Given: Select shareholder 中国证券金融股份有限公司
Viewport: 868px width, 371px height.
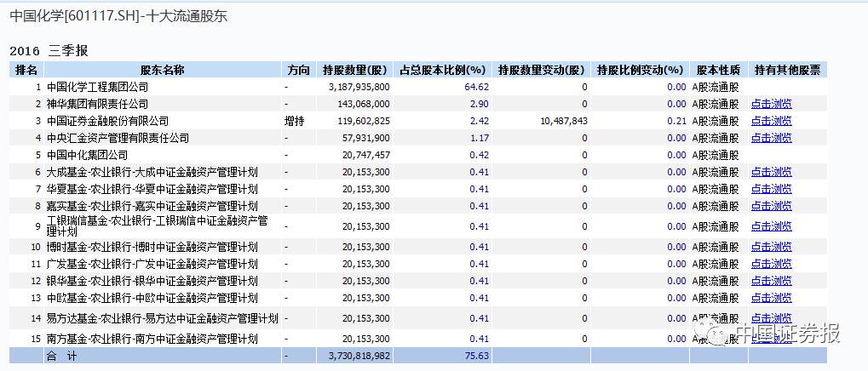Looking at the screenshot, I should 107,121.
